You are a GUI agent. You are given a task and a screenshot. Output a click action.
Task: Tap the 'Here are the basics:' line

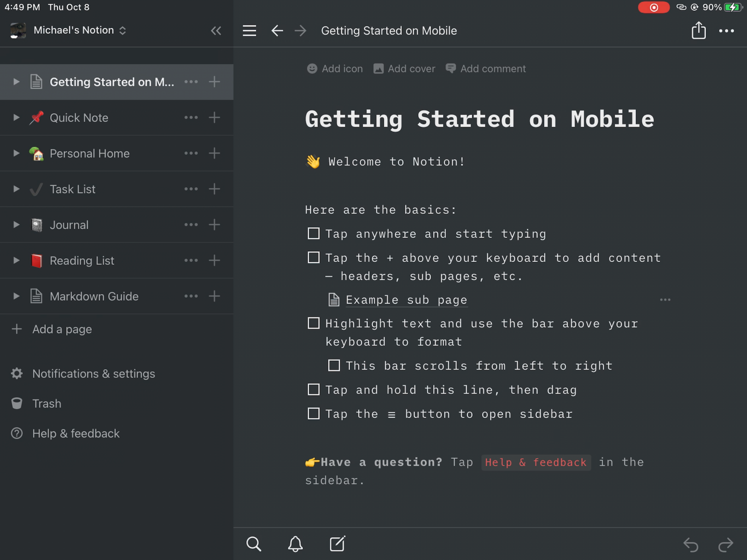click(x=381, y=210)
